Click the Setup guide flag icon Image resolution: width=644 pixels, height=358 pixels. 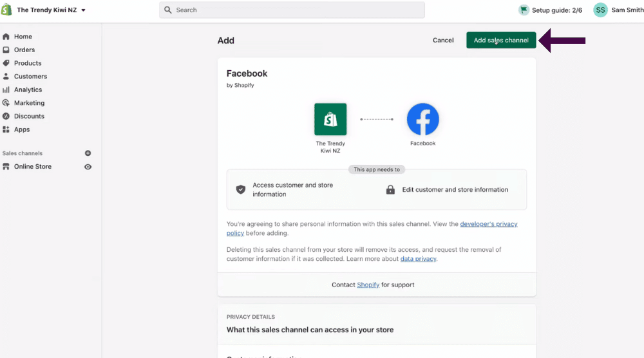pos(524,10)
